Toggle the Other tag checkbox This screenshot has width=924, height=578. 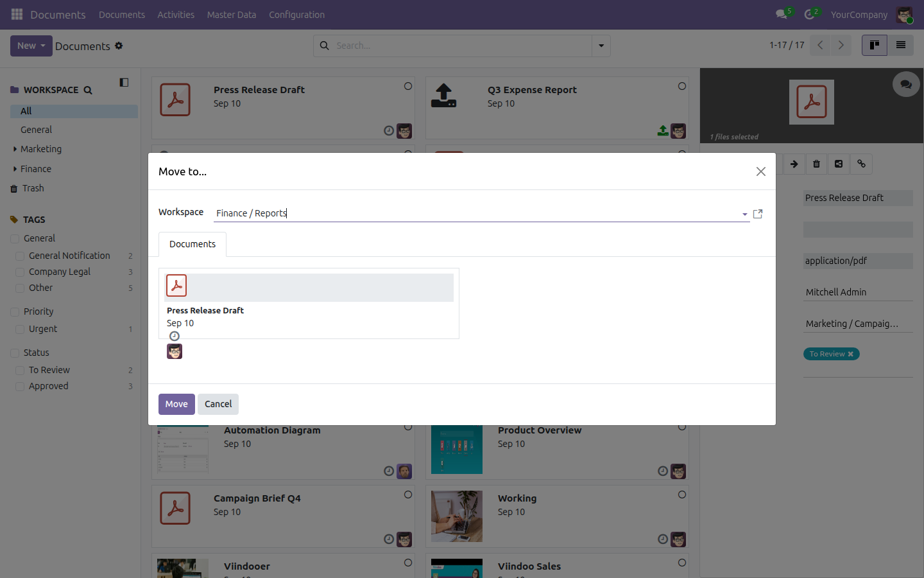point(20,288)
